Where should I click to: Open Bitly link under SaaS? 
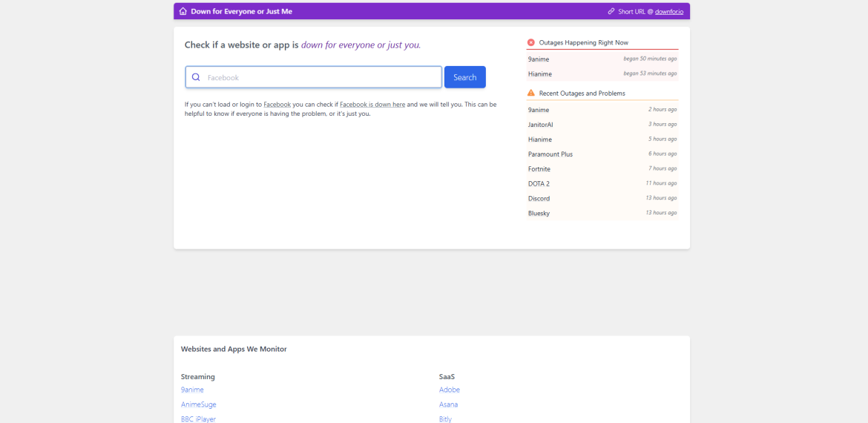[x=446, y=419]
